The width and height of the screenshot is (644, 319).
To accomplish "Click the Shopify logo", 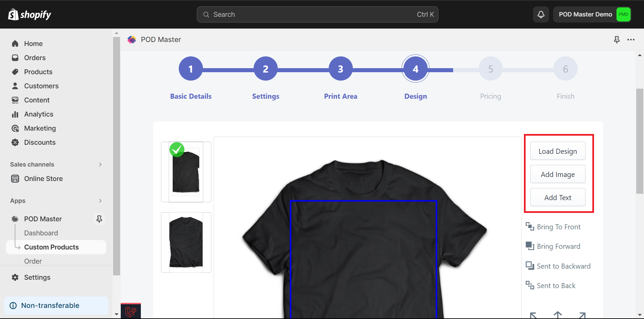I will [30, 14].
